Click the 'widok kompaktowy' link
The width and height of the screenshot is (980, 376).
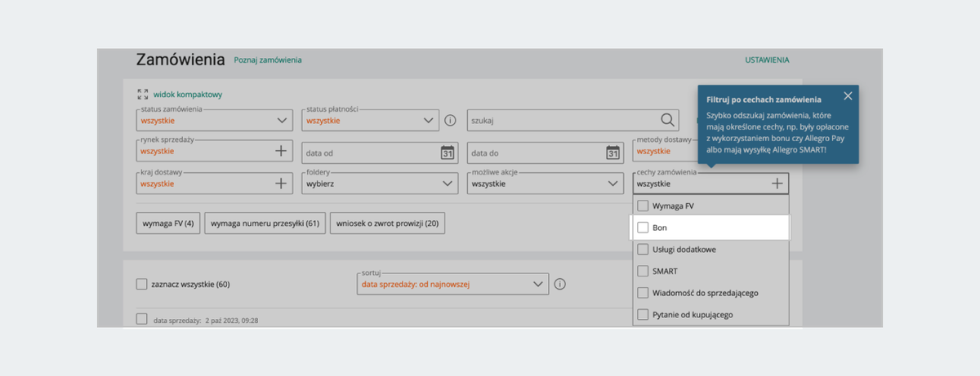pos(188,94)
